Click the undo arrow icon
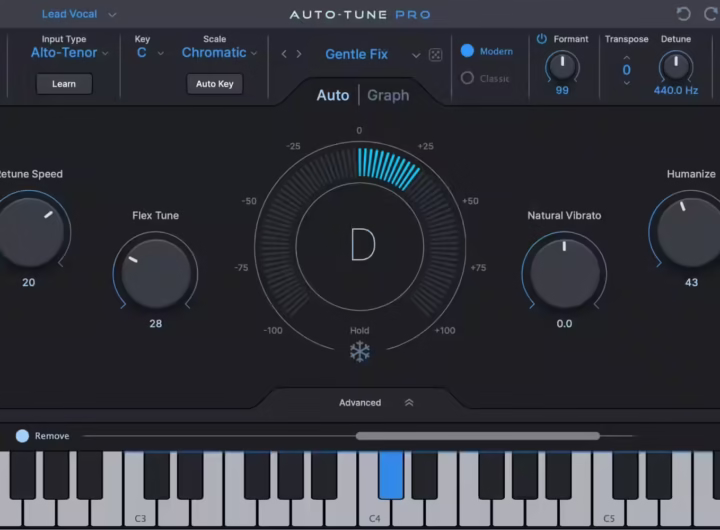Viewport: 720px width, 530px height. click(x=683, y=14)
